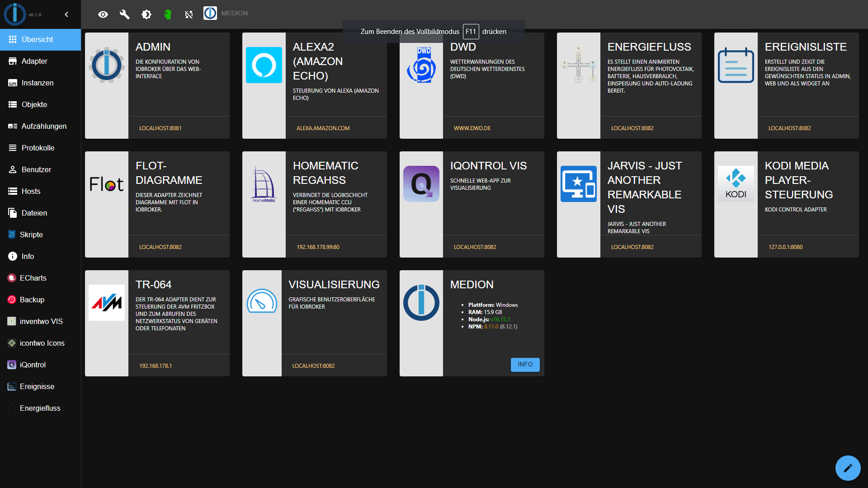
Task: Click the TR-064 card title
Action: click(x=154, y=285)
